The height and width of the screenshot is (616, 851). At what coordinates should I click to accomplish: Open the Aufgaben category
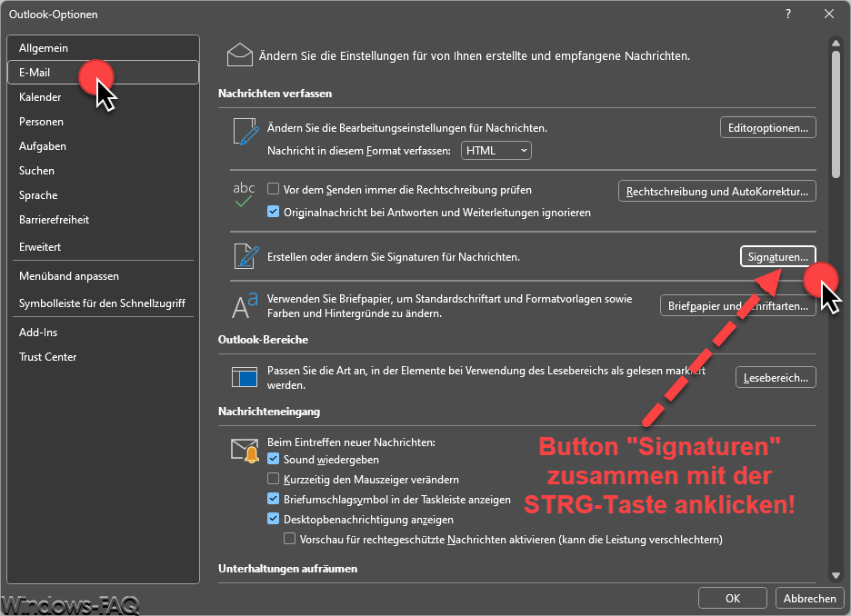(103, 146)
